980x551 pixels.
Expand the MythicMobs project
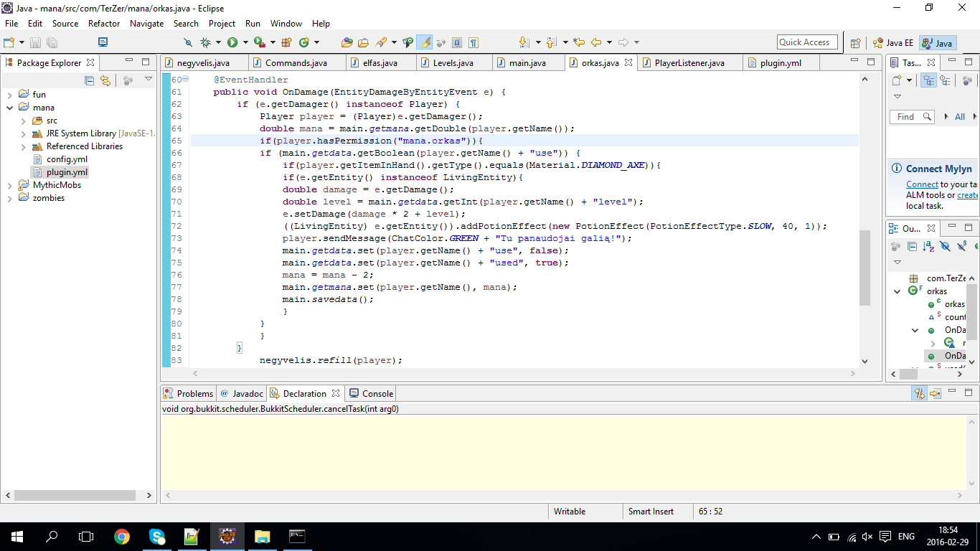pyautogui.click(x=9, y=185)
